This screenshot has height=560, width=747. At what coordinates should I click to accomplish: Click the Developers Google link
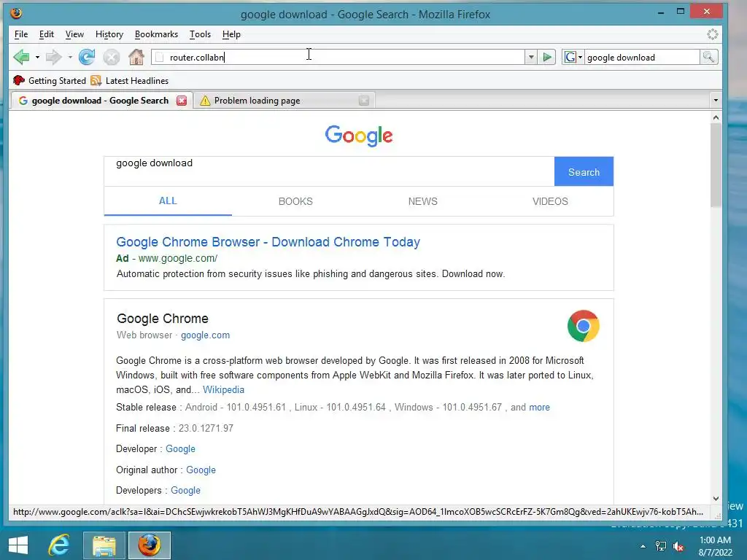click(x=185, y=491)
